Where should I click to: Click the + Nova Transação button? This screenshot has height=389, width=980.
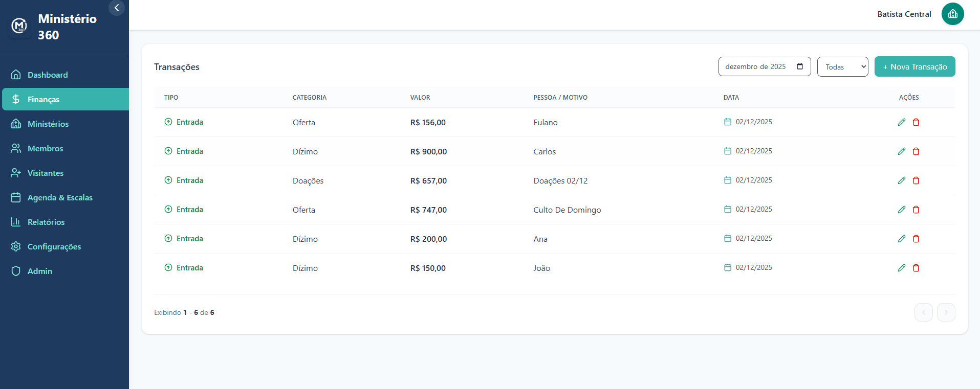click(x=914, y=67)
